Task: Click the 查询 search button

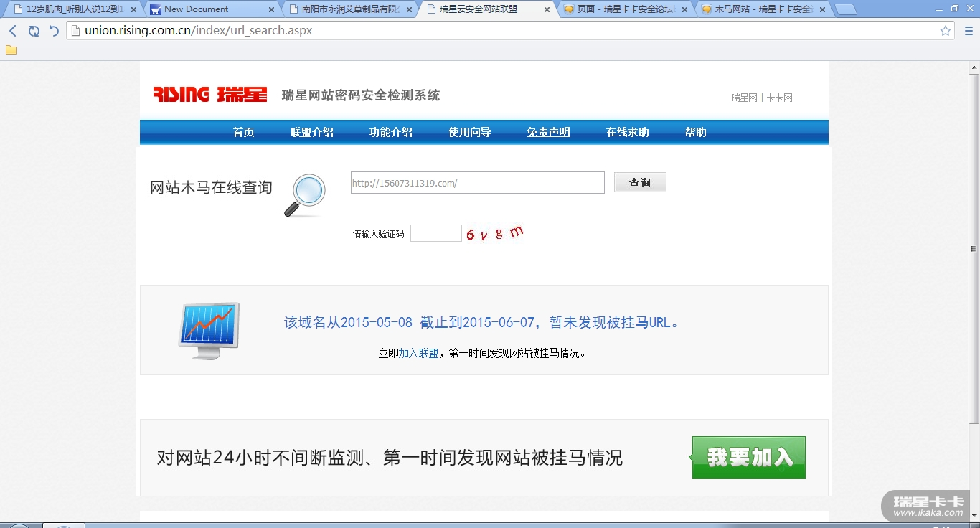Action: [x=640, y=183]
